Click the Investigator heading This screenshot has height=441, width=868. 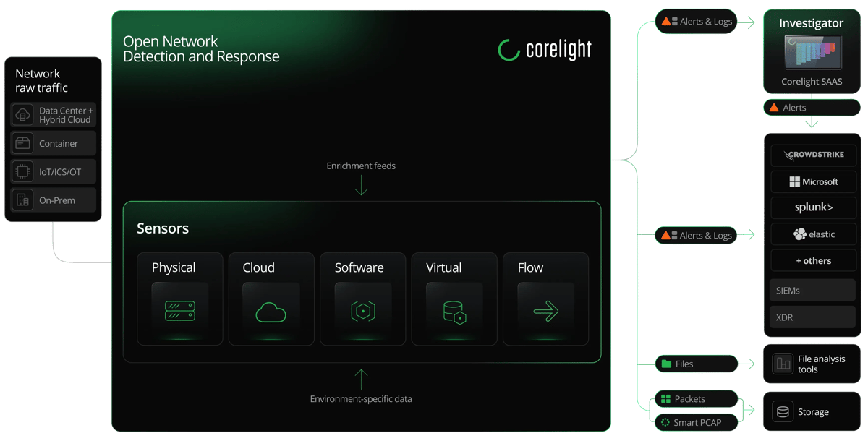(x=812, y=23)
